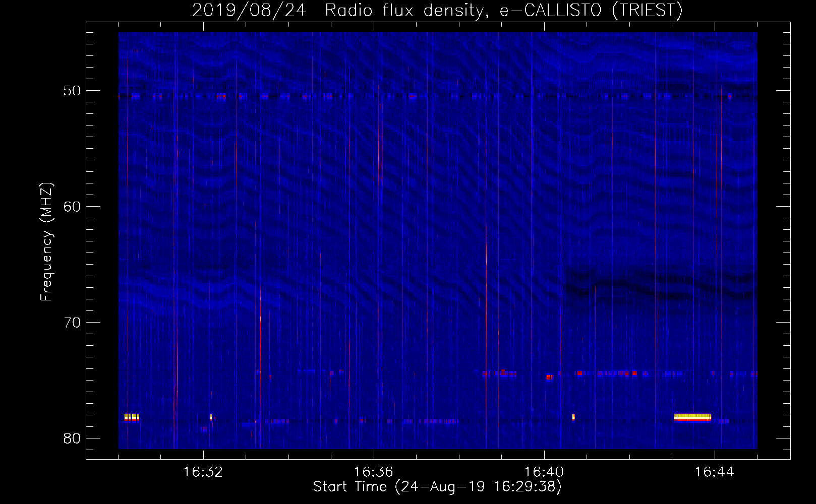Click the plot title "2019/08/24 Radio flux density, e-CALLISTO (TRIEST)"
This screenshot has width=816, height=504.
click(x=437, y=10)
